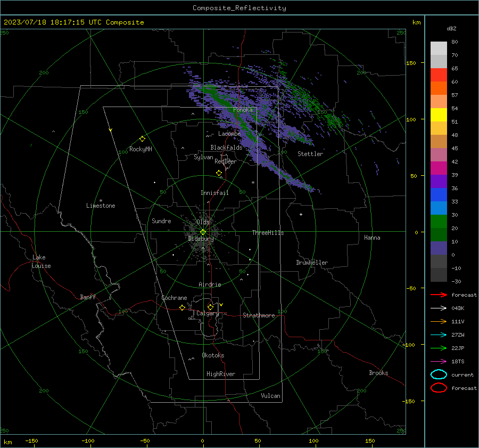Screen dimensions: 479x448
Task: Click the RedDeer city label
Action: 226,161
